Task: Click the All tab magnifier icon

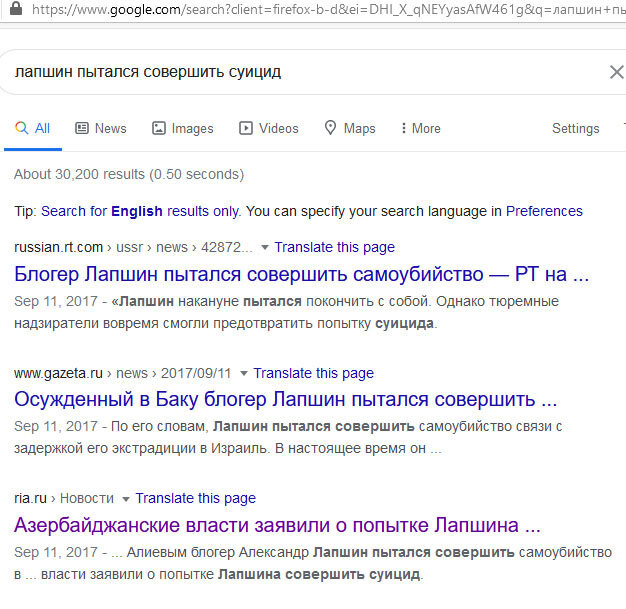Action: [22, 128]
